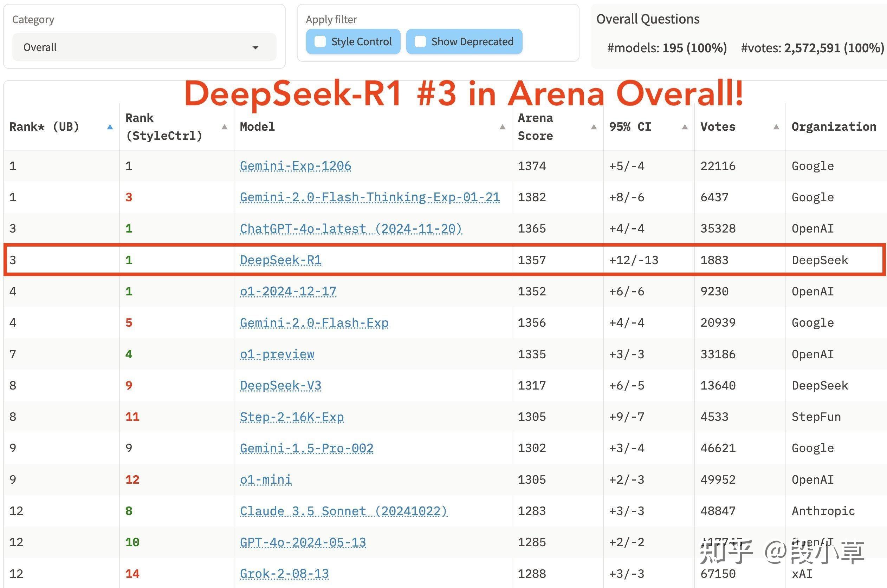887x588 pixels.
Task: Sort by Rank (StyleCtrl) arrow icon
Action: (224, 127)
